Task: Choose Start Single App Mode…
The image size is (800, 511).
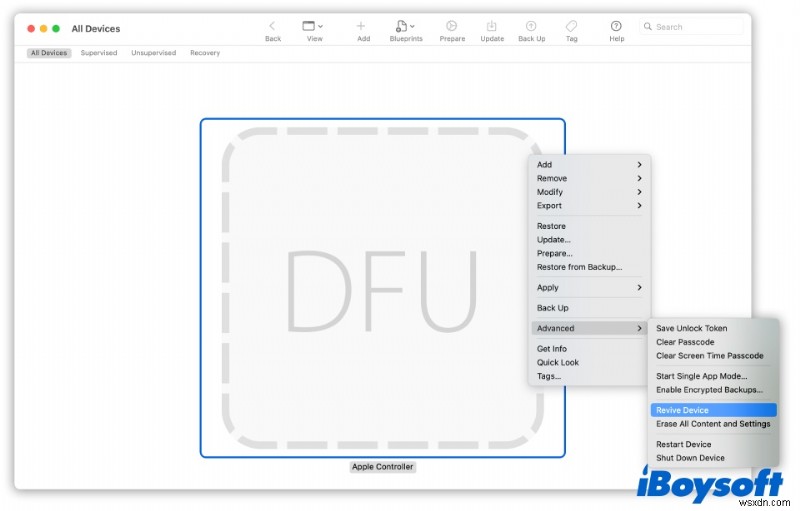Action: 714,377
